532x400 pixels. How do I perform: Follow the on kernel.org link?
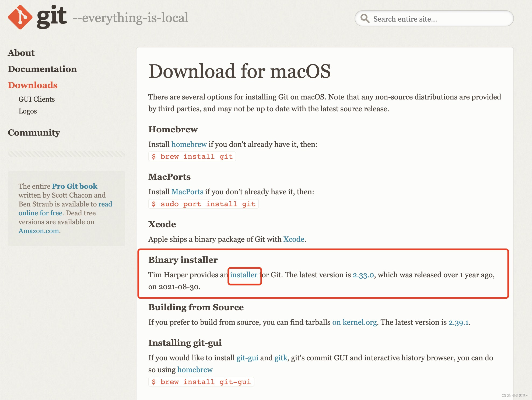click(354, 322)
